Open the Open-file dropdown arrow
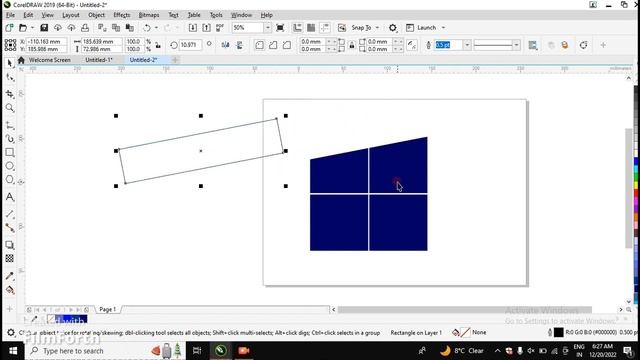640x360 pixels. [32, 28]
